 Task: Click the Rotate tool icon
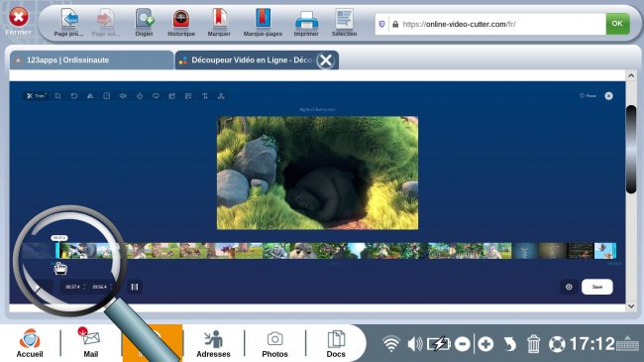[74, 96]
